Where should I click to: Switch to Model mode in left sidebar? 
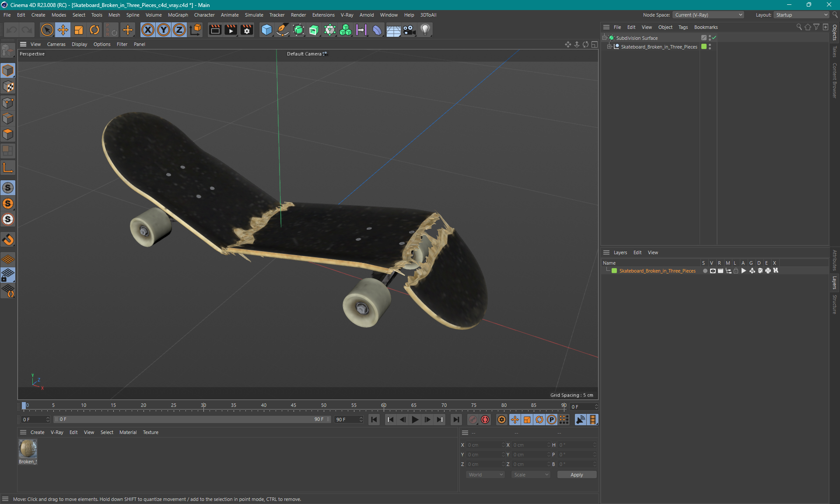8,70
